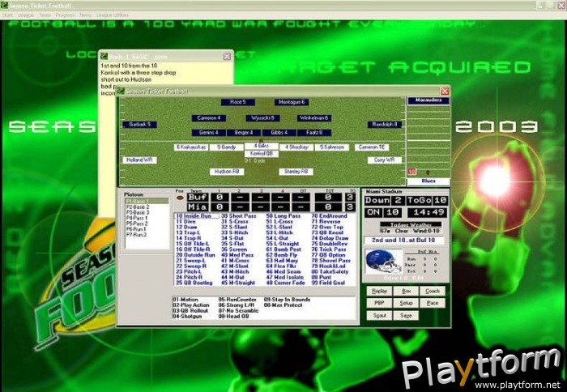Click the Replay button

379,291
